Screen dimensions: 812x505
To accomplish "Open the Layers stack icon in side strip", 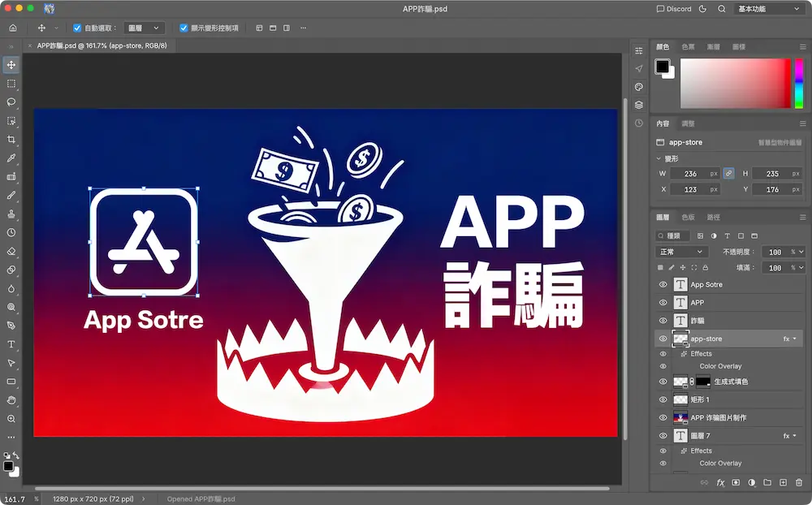I will (639, 106).
